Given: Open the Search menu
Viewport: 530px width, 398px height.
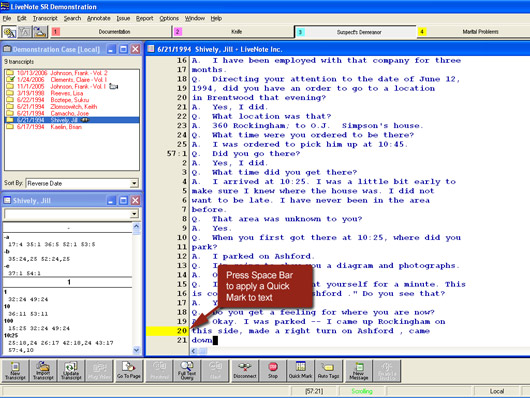Looking at the screenshot, I should 72,18.
